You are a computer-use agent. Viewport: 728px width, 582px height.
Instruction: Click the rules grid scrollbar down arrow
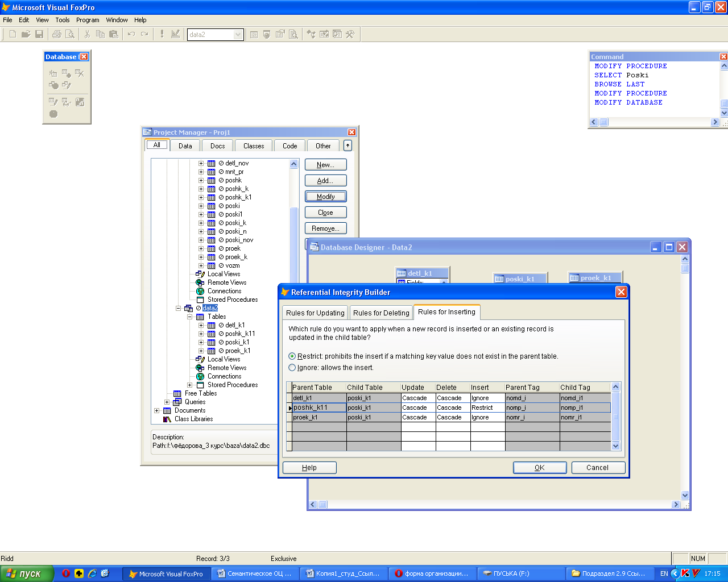click(x=615, y=446)
